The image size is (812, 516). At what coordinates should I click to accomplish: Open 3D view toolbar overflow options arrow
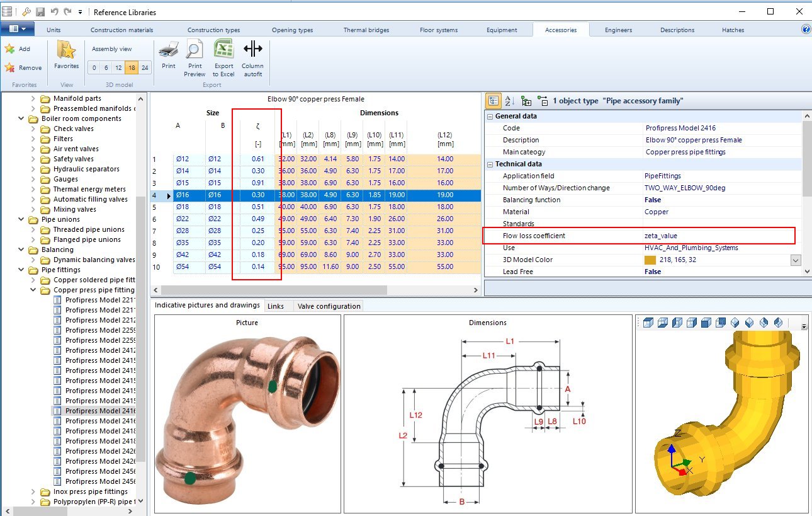pos(804,326)
